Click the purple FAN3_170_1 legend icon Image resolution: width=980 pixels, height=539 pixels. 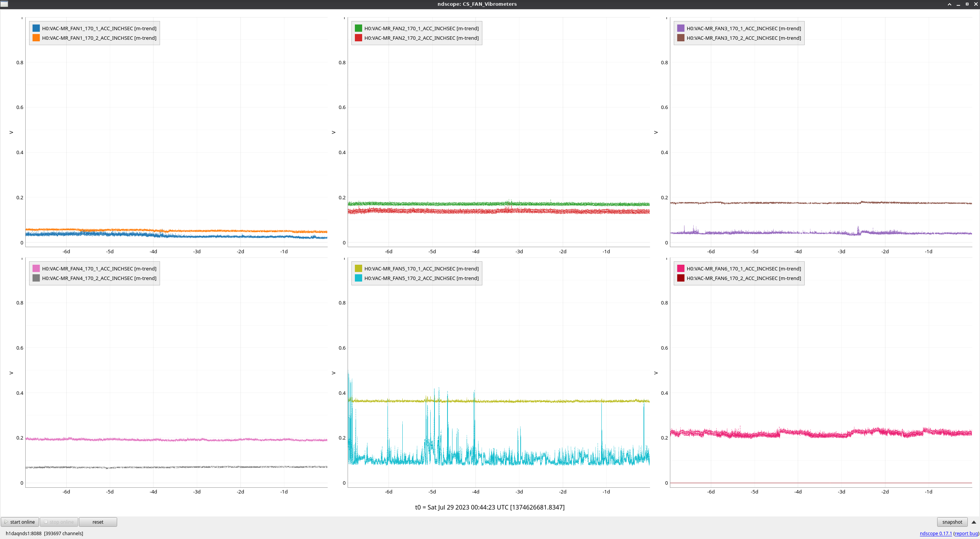point(681,28)
